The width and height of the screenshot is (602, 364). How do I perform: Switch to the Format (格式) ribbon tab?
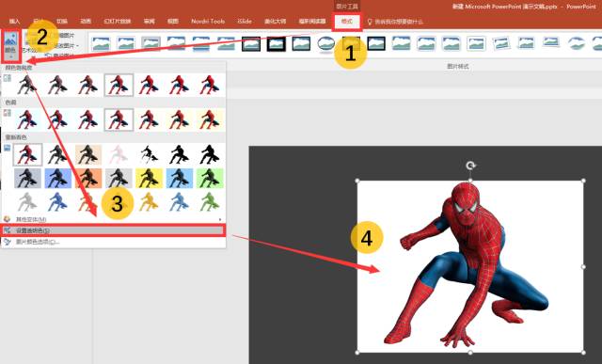click(x=347, y=22)
